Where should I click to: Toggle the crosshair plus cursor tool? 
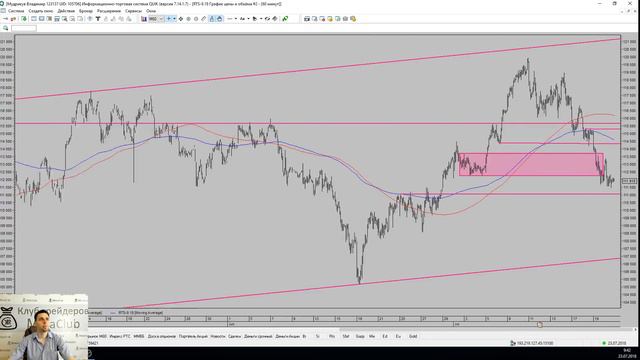pyautogui.click(x=168, y=19)
